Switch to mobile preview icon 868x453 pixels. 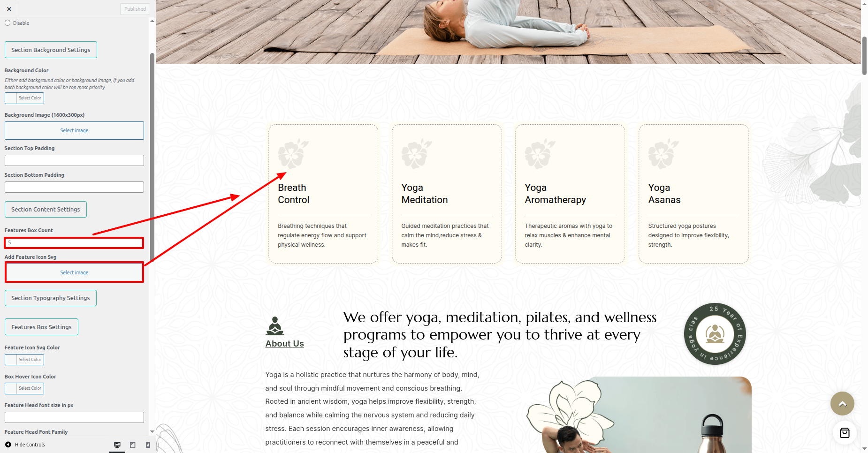148,445
